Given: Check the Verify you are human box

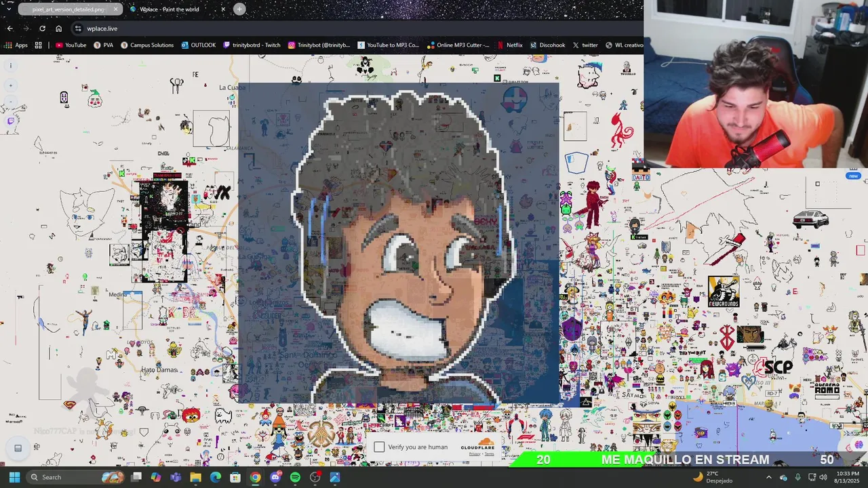Looking at the screenshot, I should pos(379,447).
